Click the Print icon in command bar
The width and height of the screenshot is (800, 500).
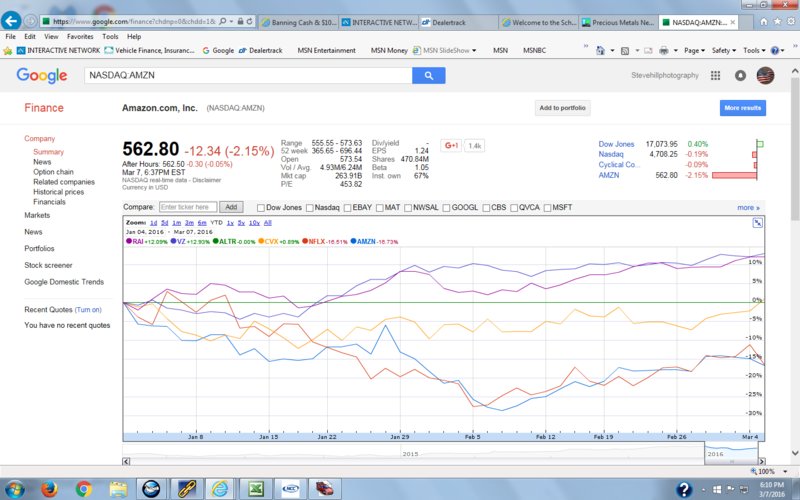pyautogui.click(x=663, y=51)
